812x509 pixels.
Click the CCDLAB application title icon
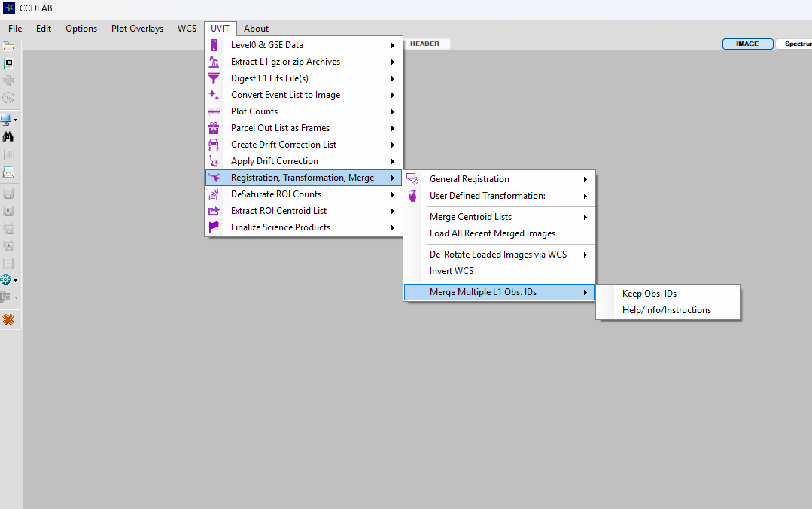pos(9,8)
